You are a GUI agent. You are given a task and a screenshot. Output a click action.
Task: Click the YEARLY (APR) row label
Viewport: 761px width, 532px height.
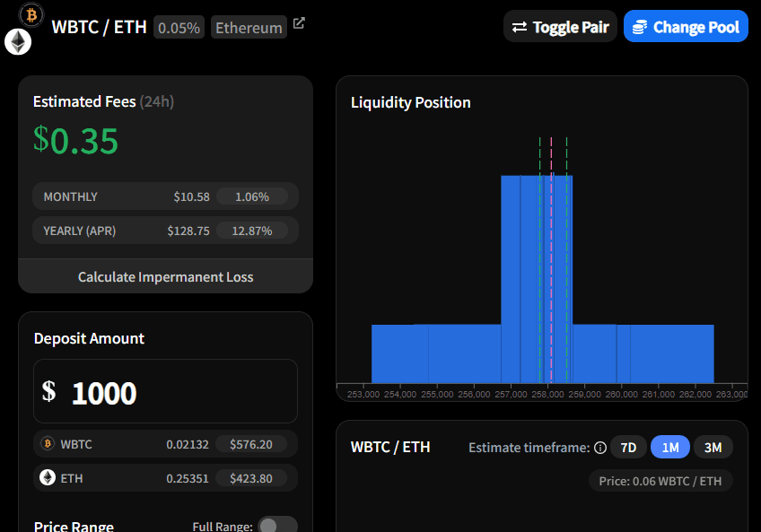click(80, 231)
